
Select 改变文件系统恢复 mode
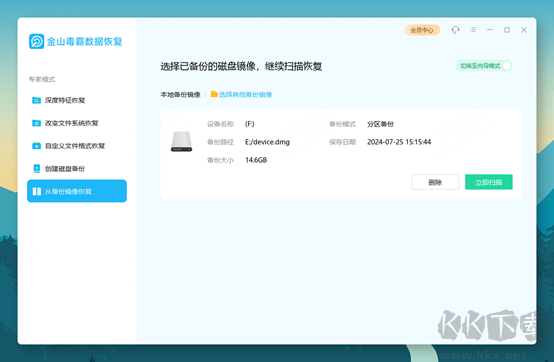tap(77, 123)
